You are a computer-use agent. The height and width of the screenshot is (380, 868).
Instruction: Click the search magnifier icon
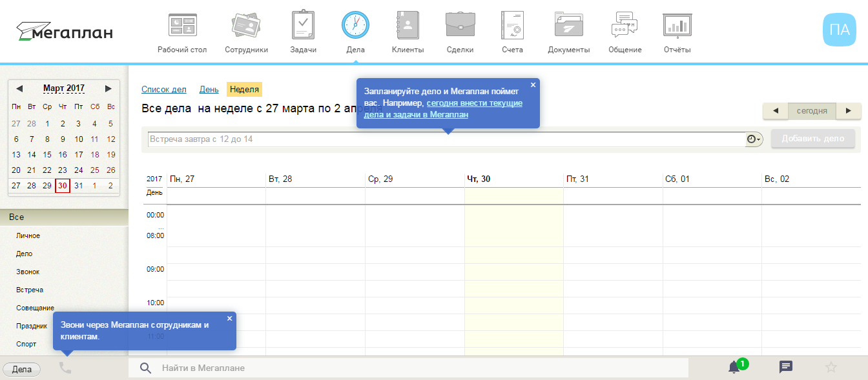(146, 368)
